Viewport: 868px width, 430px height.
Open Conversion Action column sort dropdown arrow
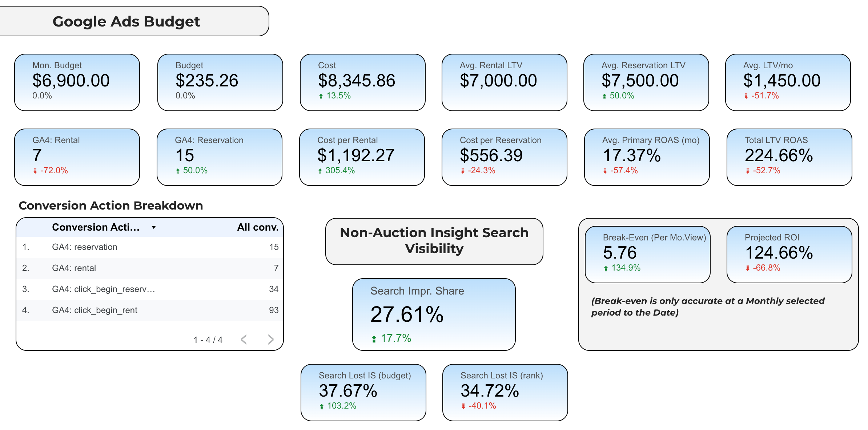(154, 227)
